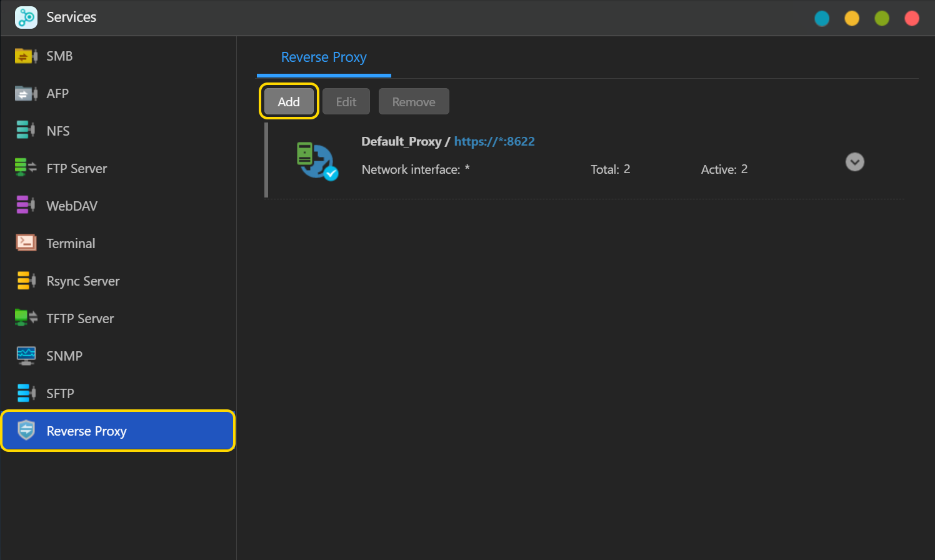This screenshot has width=935, height=560.
Task: Select SMB in the sidebar
Action: [118, 56]
